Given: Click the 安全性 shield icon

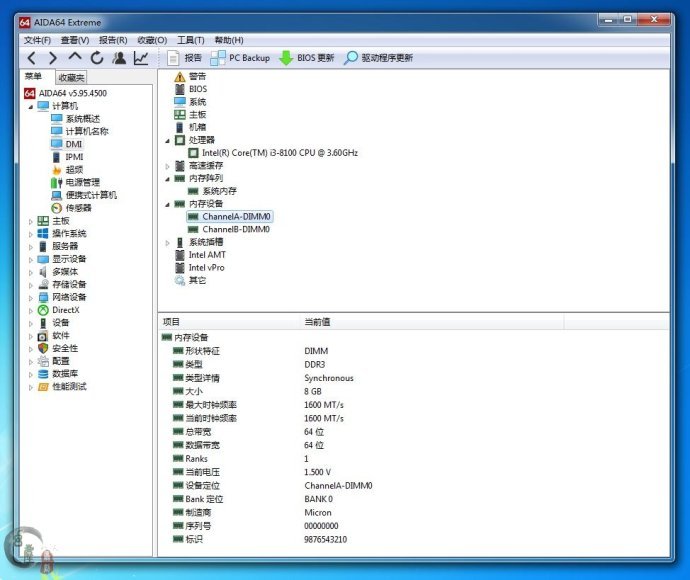Looking at the screenshot, I should pos(43,349).
